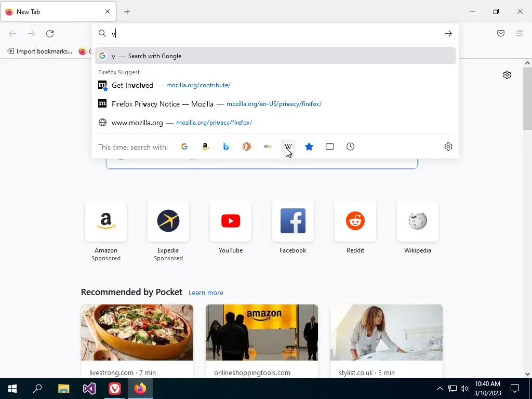This screenshot has width=532, height=399.
Task: Click the Go arrow in address bar
Action: click(x=448, y=34)
